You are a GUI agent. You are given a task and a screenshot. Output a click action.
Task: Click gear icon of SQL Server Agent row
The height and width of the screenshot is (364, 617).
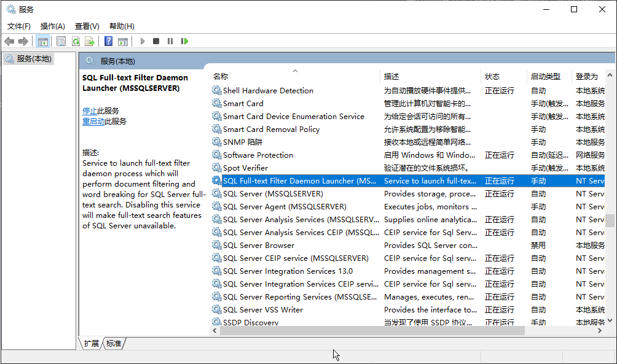coord(216,206)
